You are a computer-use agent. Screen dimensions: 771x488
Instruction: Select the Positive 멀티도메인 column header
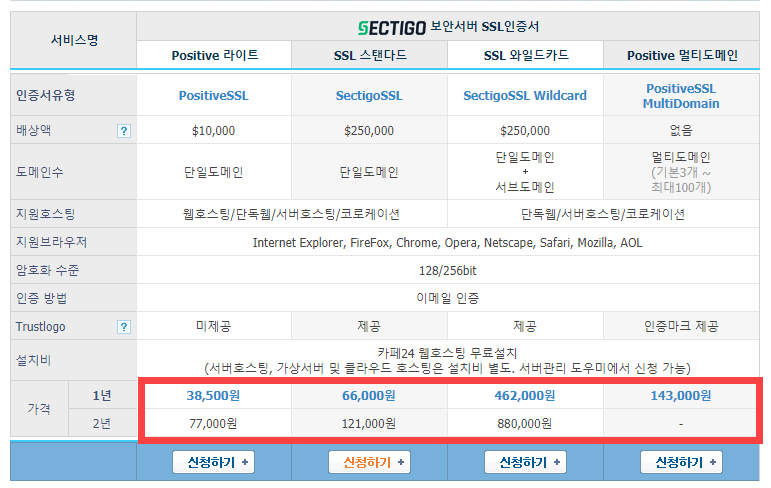click(x=682, y=55)
